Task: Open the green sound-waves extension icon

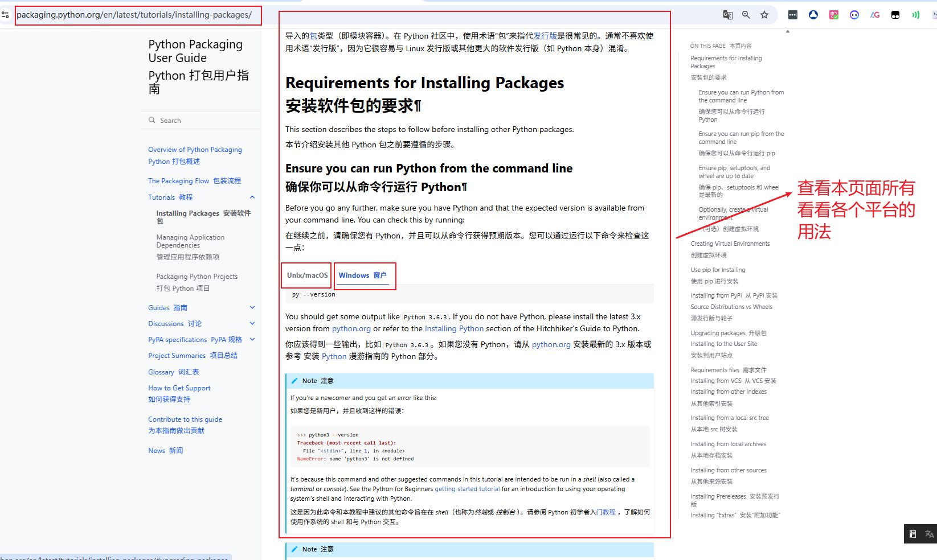Action: click(915, 15)
